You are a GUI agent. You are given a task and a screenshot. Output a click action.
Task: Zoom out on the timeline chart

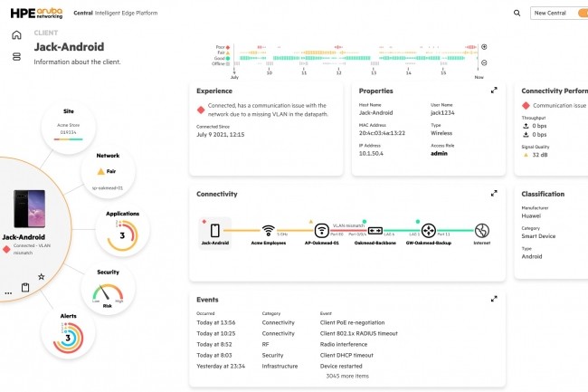pos(484,62)
